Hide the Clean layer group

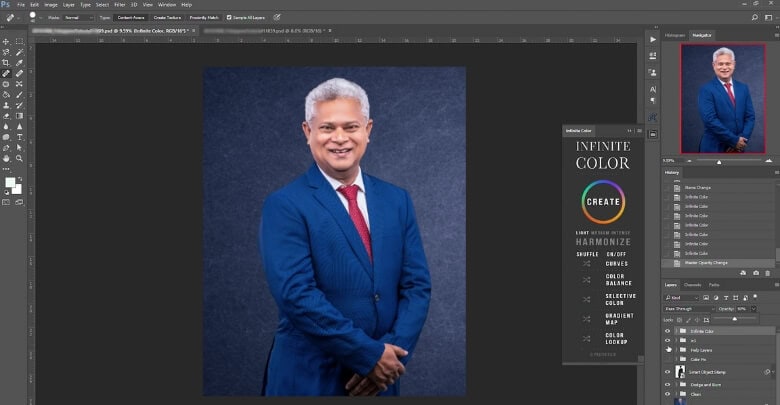[668, 394]
